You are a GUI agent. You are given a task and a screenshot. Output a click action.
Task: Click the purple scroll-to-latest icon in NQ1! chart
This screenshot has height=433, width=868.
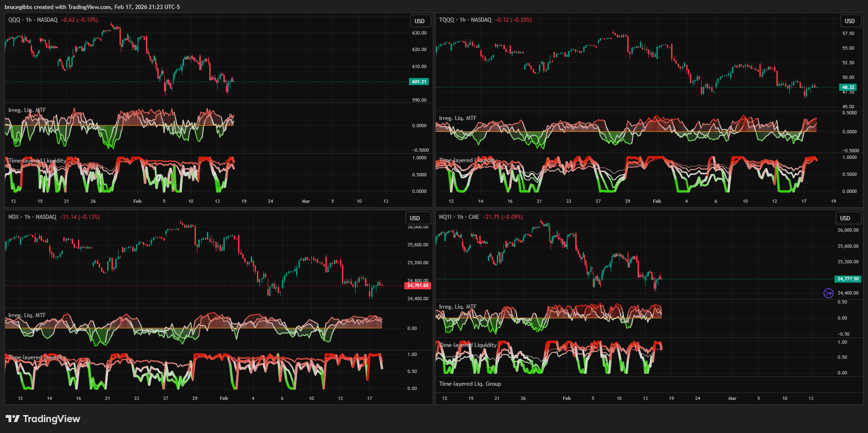point(828,294)
